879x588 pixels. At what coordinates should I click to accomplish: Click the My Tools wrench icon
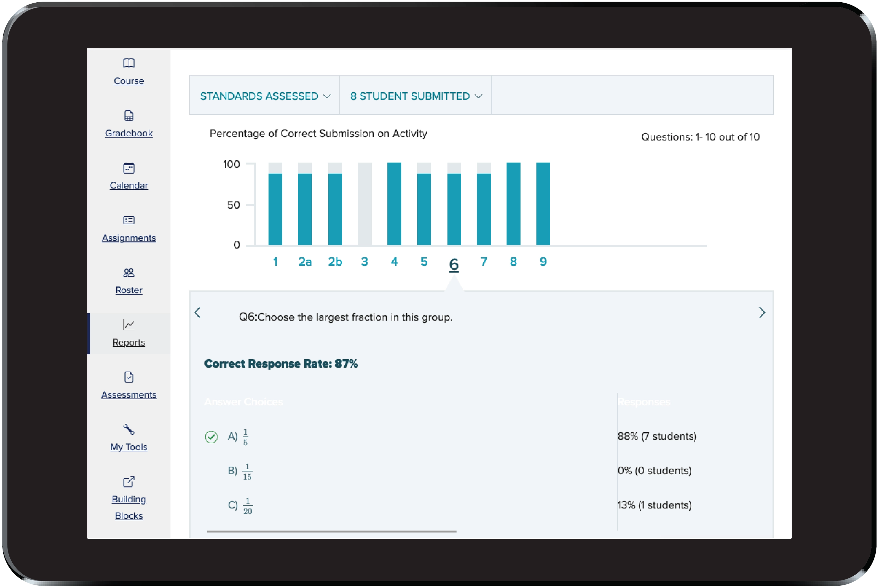coord(129,429)
